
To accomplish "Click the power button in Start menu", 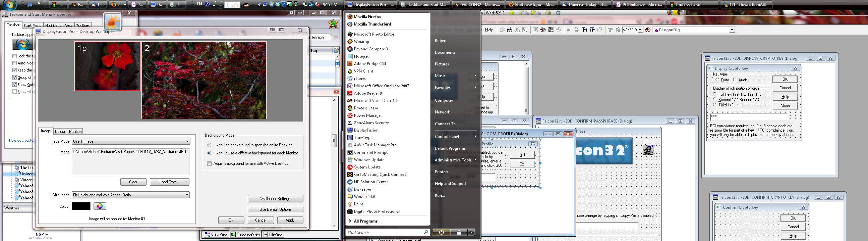I will (441, 232).
